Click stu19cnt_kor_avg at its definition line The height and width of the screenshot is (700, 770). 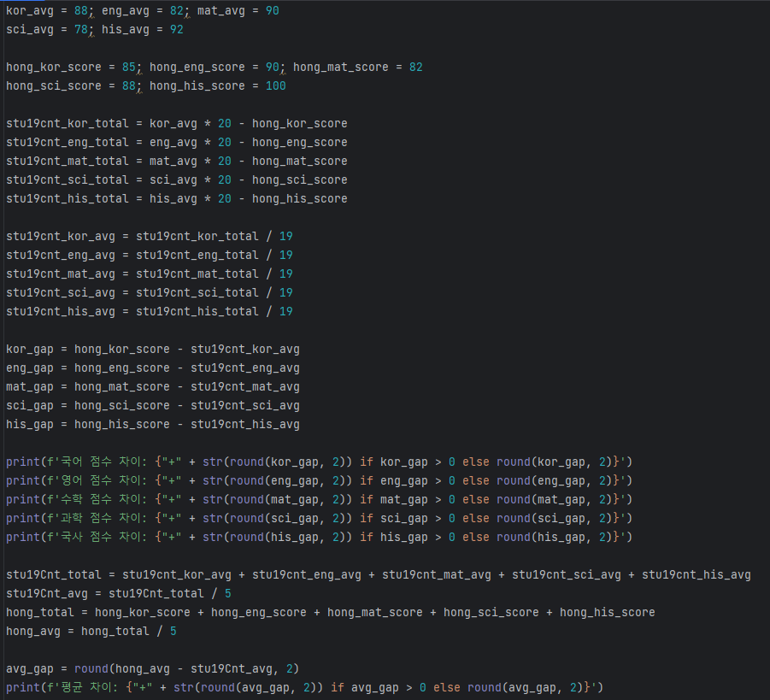61,237
